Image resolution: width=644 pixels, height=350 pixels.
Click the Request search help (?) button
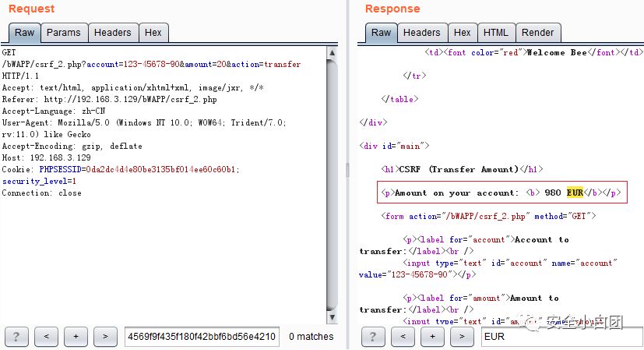click(16, 337)
